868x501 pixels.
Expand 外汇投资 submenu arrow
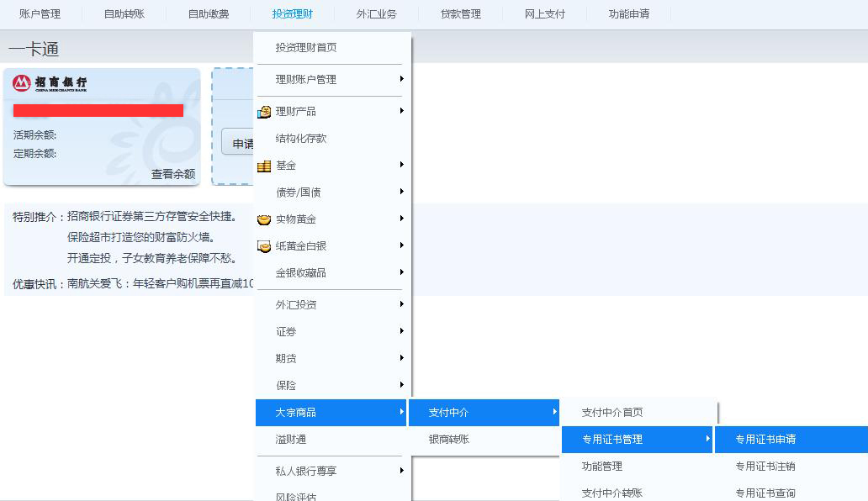pos(401,304)
